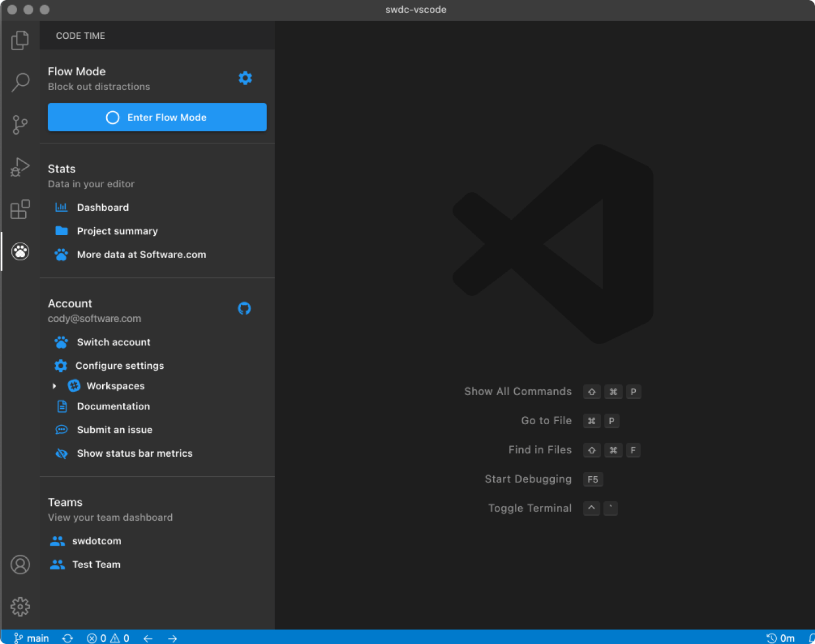
Task: Click the Documentation file icon
Action: [x=62, y=406]
